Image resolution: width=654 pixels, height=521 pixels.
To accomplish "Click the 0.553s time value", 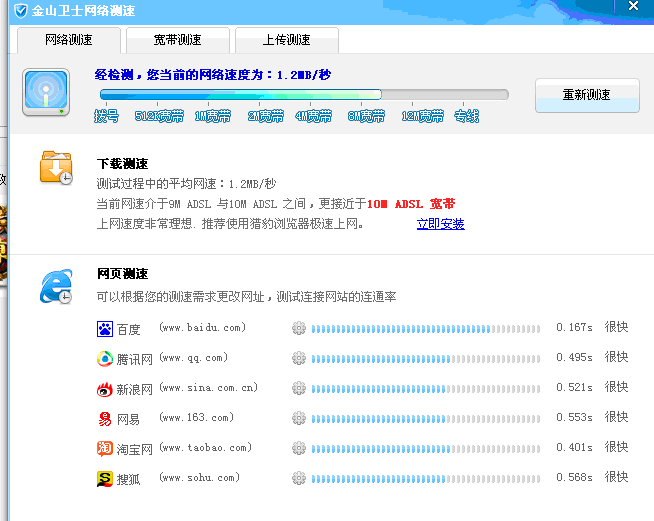I will (574, 418).
